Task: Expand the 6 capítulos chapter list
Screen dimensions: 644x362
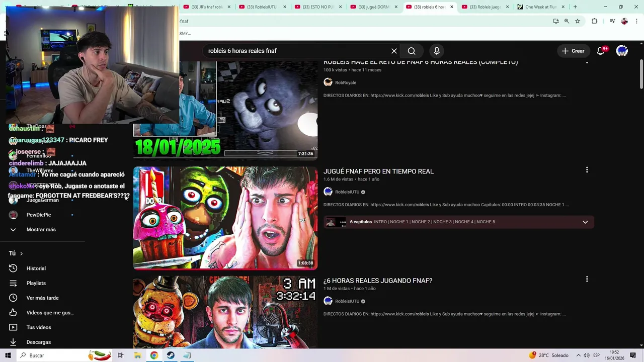Action: pyautogui.click(x=585, y=222)
